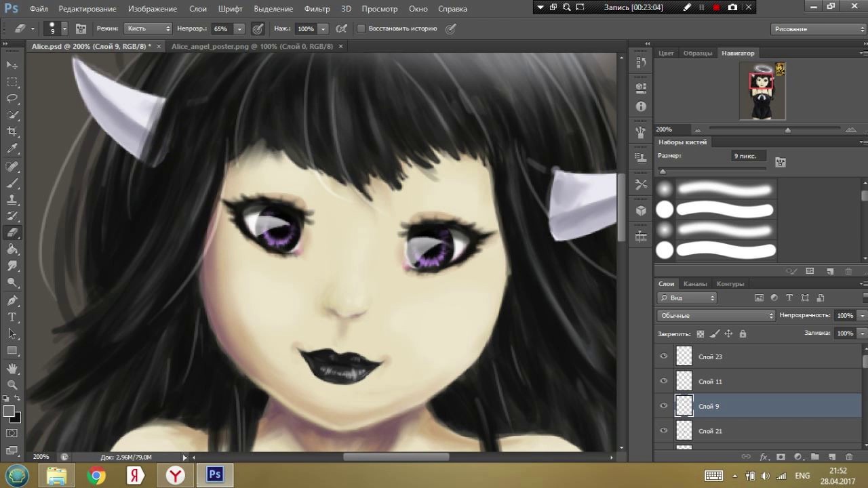Switch to the Образцы tab
Image resolution: width=868 pixels, height=488 pixels.
click(x=698, y=53)
